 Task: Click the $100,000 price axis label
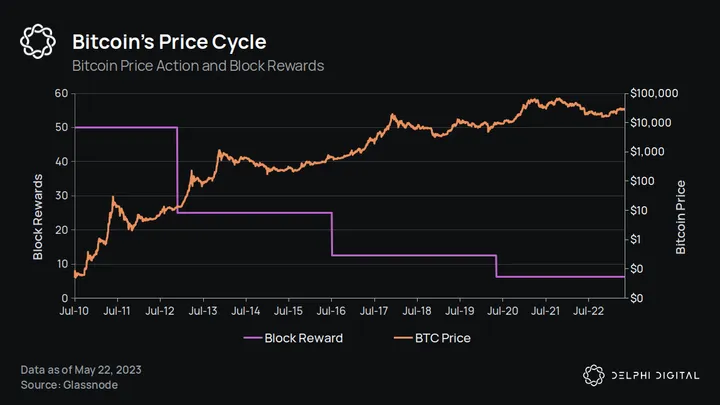tap(656, 94)
